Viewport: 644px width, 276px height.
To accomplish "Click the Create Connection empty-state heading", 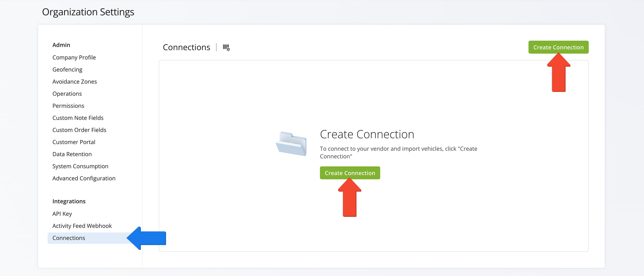I will 367,134.
